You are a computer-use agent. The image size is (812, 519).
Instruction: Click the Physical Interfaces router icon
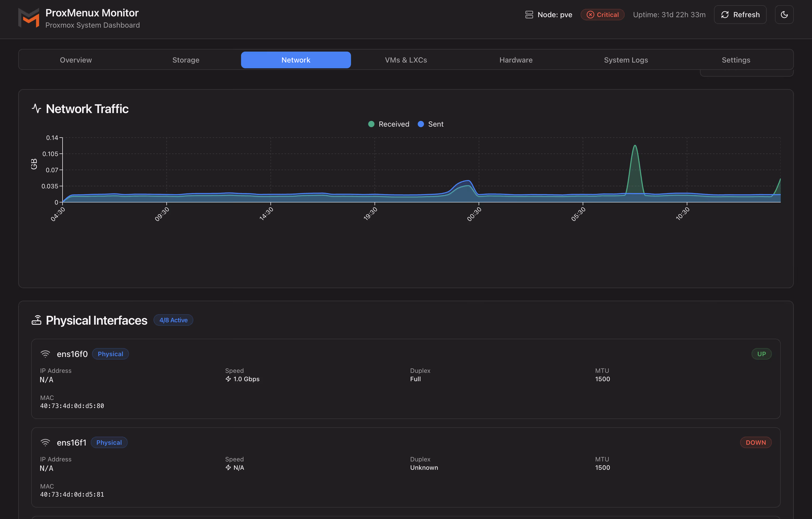(x=36, y=320)
